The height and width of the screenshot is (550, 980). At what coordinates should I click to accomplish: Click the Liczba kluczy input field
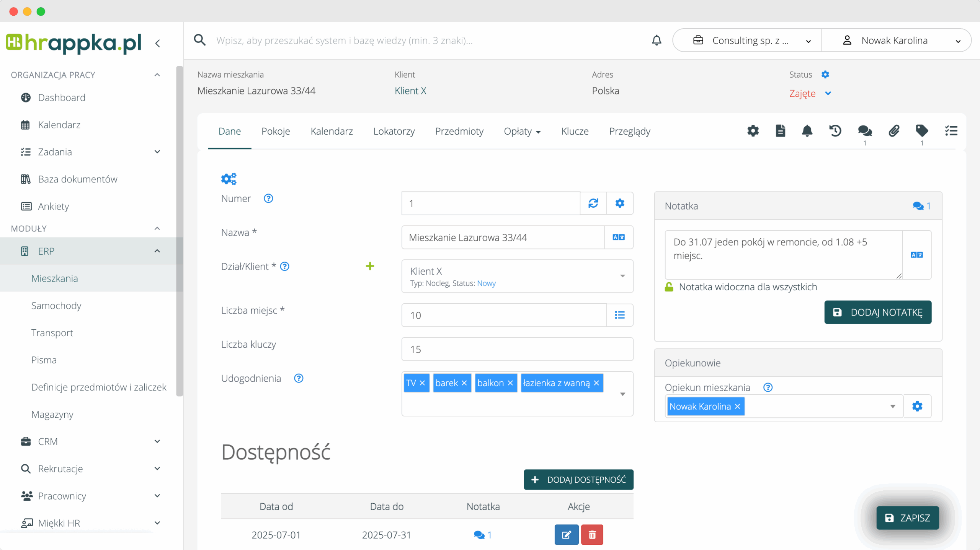[517, 349]
